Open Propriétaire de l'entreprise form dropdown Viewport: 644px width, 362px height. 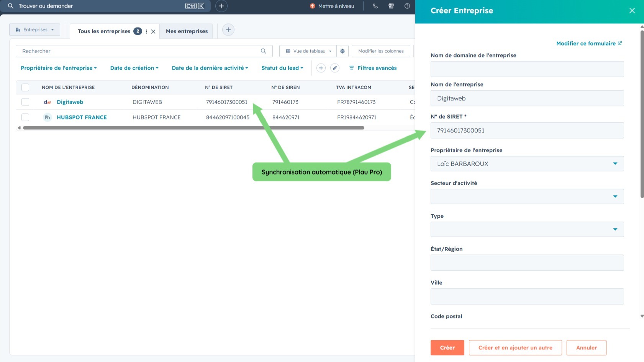coord(527,164)
